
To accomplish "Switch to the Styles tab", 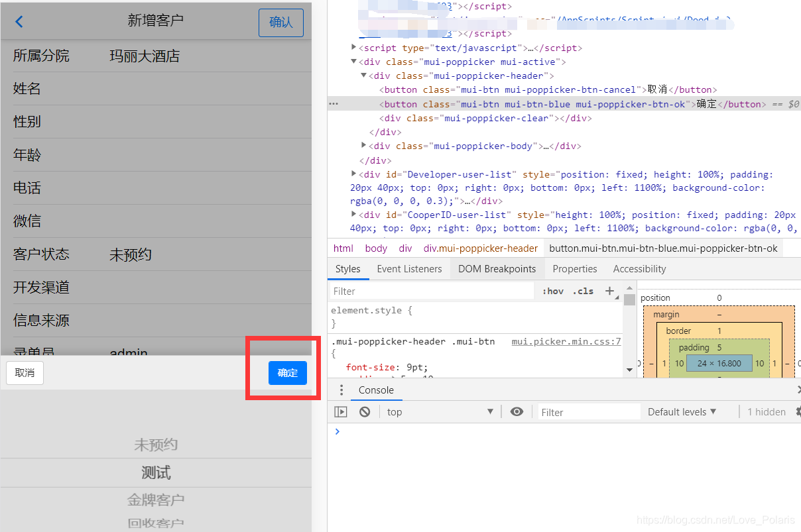I will pos(348,269).
